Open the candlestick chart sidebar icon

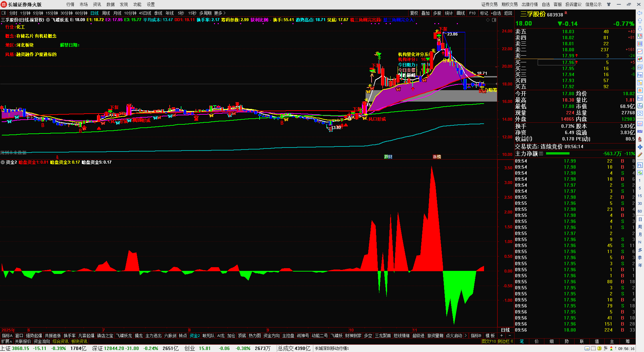(640, 59)
